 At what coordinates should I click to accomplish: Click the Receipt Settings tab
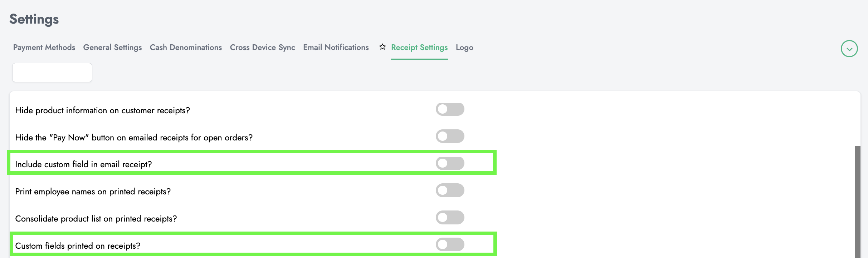tap(419, 48)
